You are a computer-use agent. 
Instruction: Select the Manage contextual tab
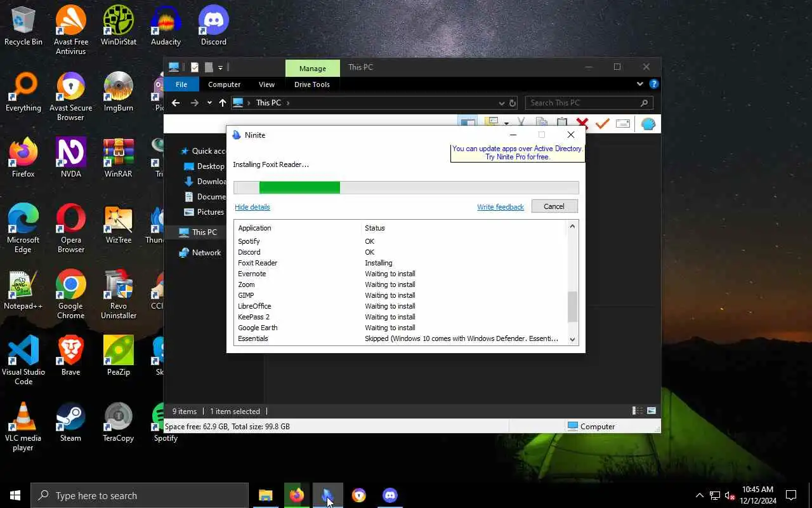click(312, 69)
